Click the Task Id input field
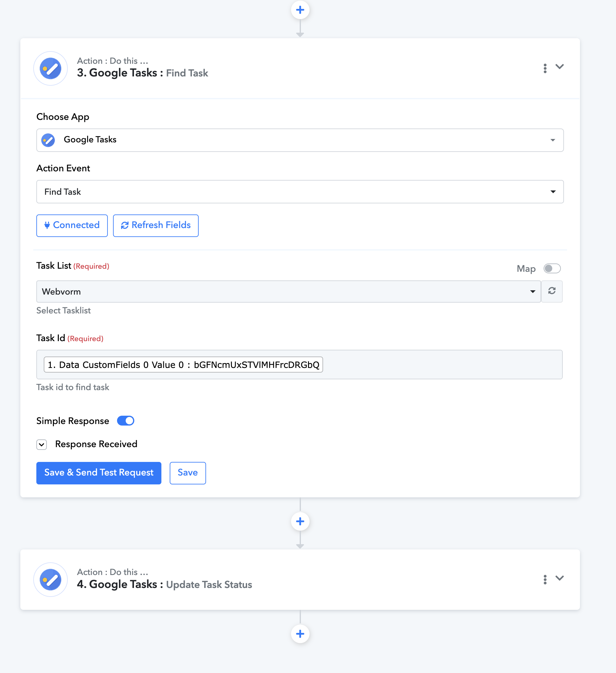Screen dimensions: 616x673 pos(299,365)
